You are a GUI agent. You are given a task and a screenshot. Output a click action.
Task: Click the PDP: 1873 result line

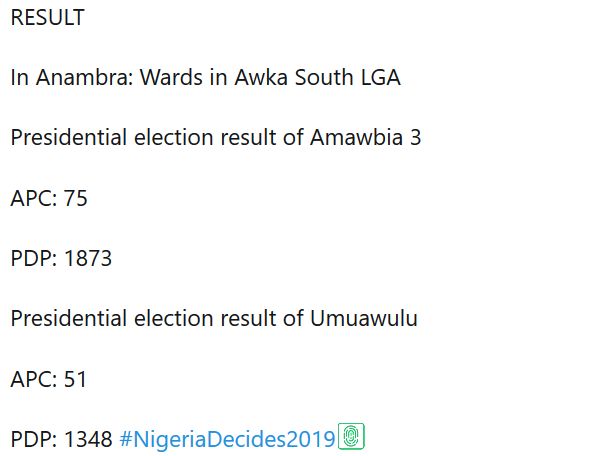61,258
